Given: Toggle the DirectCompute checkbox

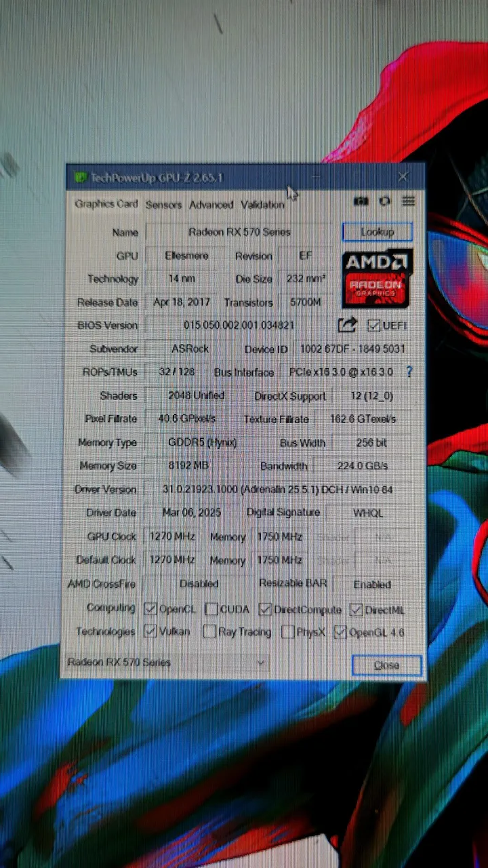Looking at the screenshot, I should coord(265,609).
